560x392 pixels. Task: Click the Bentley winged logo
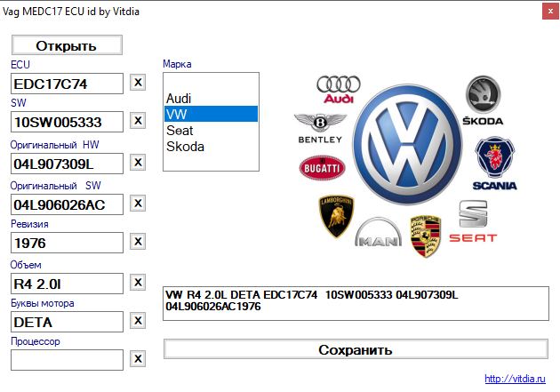320,129
